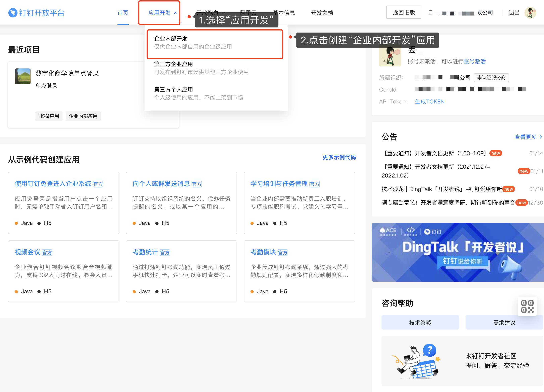Open the 向个人或群发送消息 example

[x=161, y=184]
